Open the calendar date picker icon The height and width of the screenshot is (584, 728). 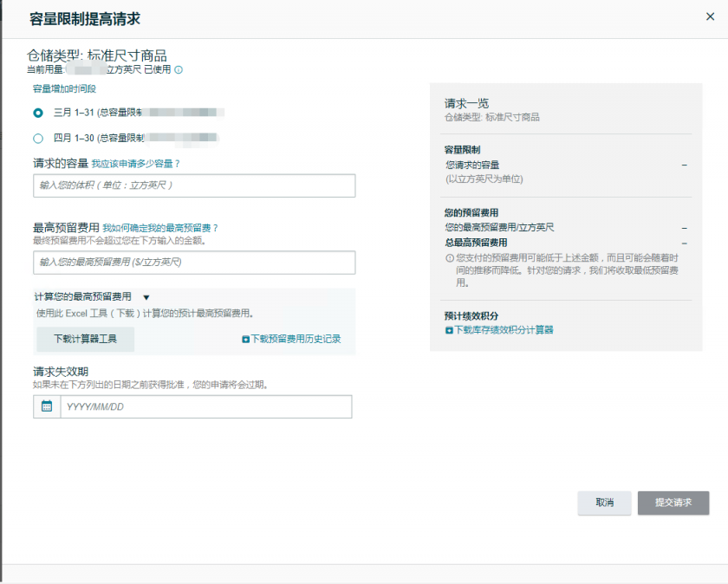coord(47,406)
